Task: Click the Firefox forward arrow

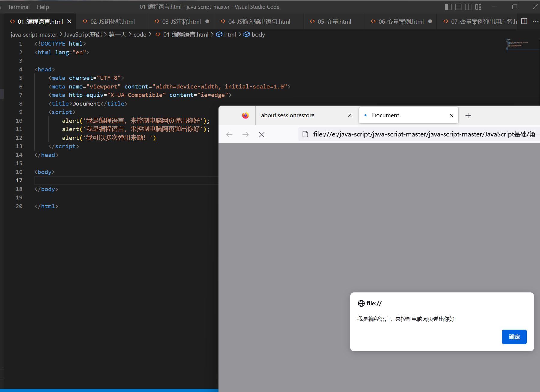Action: tap(246, 134)
